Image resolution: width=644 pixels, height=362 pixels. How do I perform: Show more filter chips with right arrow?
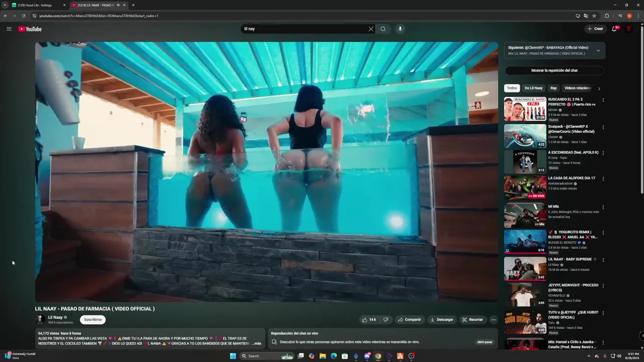(599, 88)
